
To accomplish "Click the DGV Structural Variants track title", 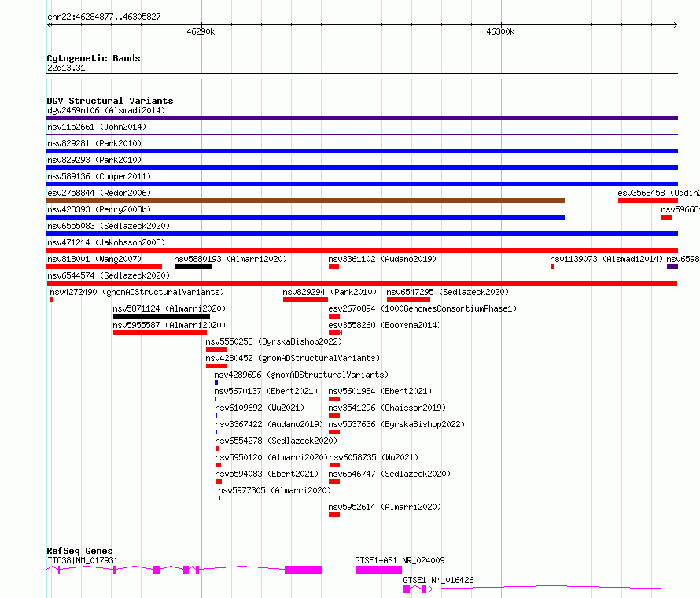I will pyautogui.click(x=110, y=101).
